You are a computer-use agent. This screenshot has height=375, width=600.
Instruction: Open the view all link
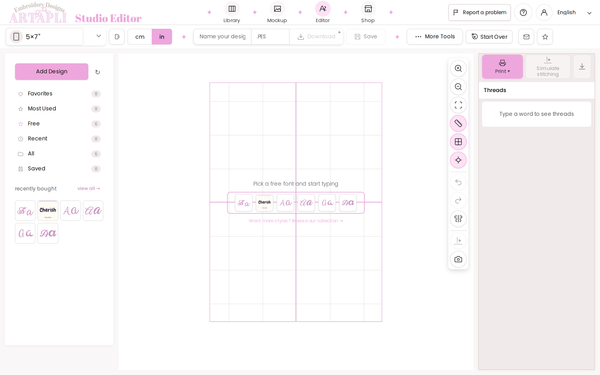point(89,188)
